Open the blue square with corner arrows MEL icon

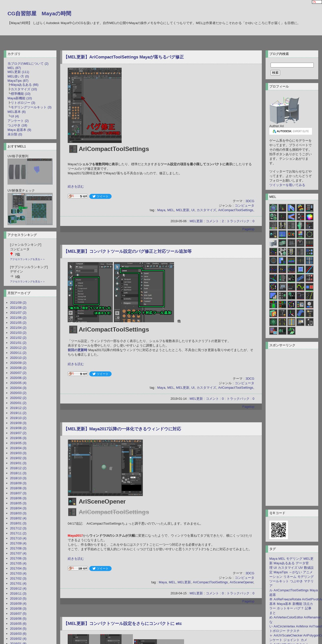300,269
